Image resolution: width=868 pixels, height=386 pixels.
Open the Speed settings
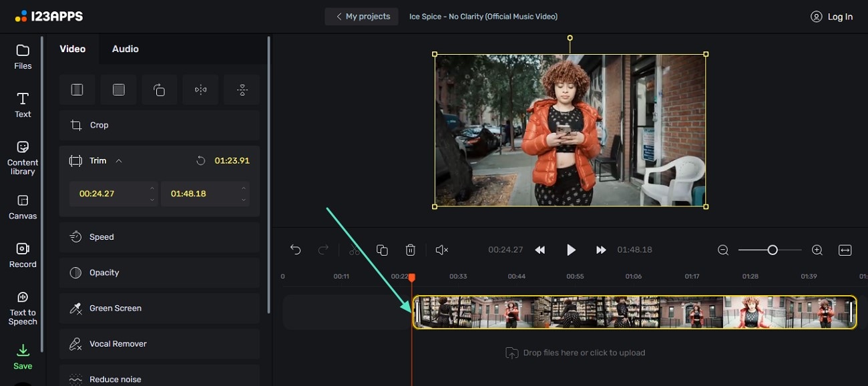coord(160,237)
